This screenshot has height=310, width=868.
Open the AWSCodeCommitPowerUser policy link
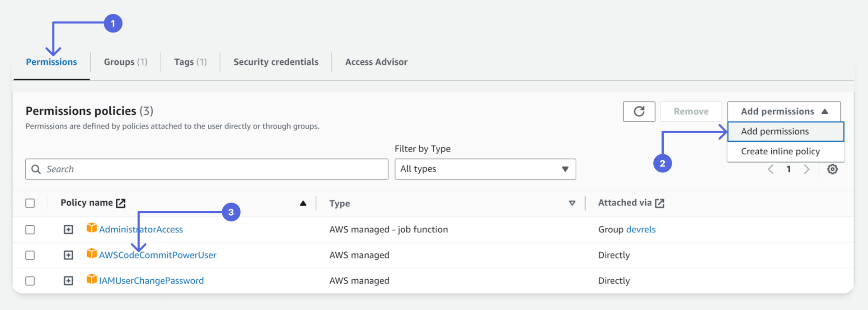click(x=158, y=255)
